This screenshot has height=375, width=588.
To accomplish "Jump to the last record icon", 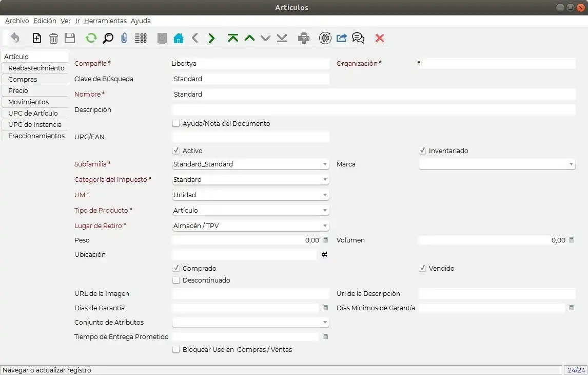I will pos(282,38).
